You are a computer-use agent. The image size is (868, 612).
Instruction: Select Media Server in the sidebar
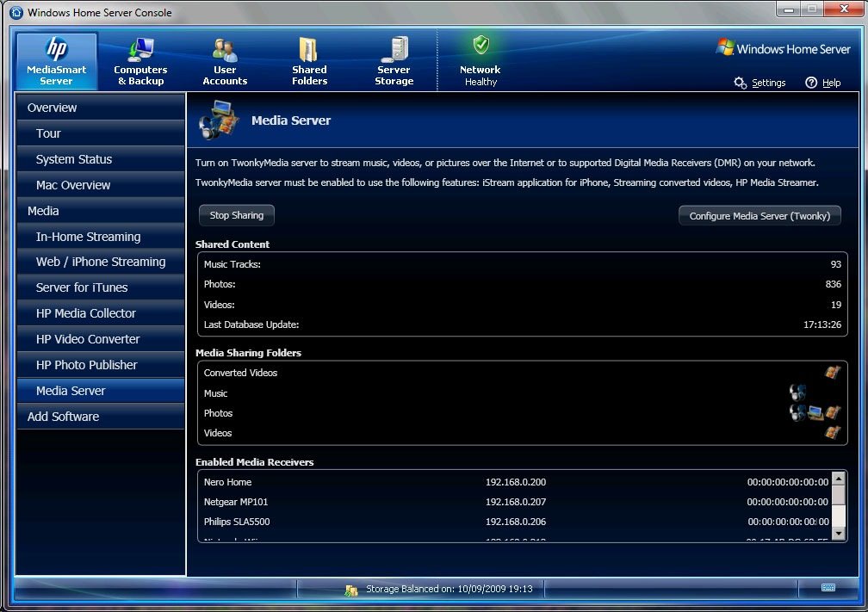[x=100, y=391]
